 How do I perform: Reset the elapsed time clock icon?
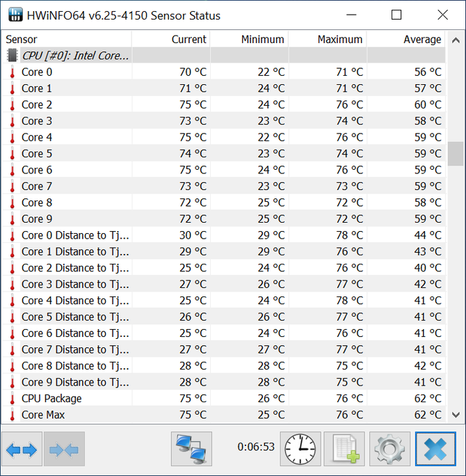[300, 449]
